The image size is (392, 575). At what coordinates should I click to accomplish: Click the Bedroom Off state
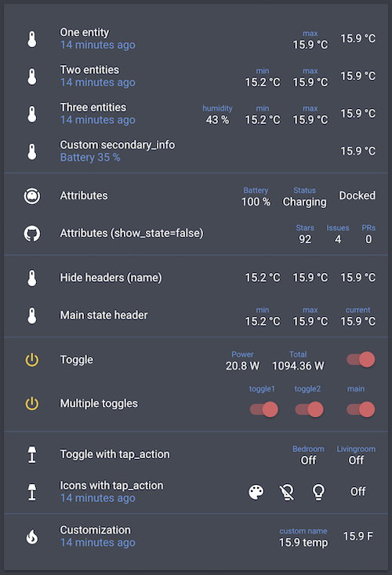click(308, 460)
